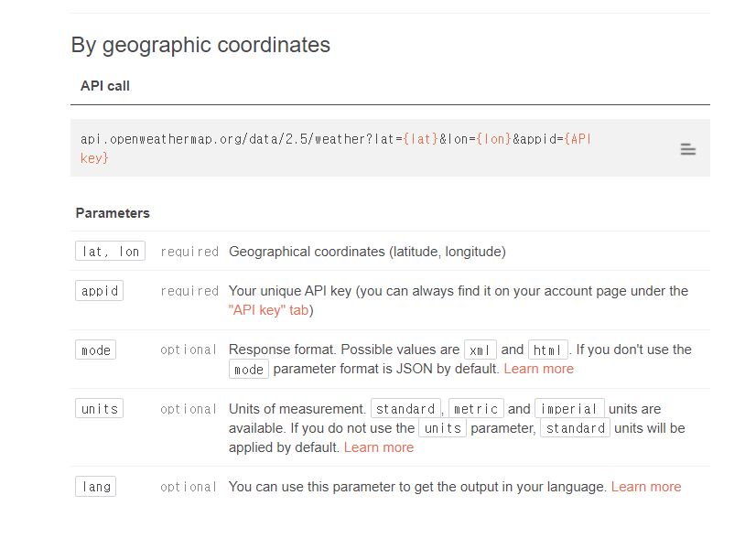The image size is (756, 538).
Task: Click the lat, lon parameter tag
Action: click(110, 251)
